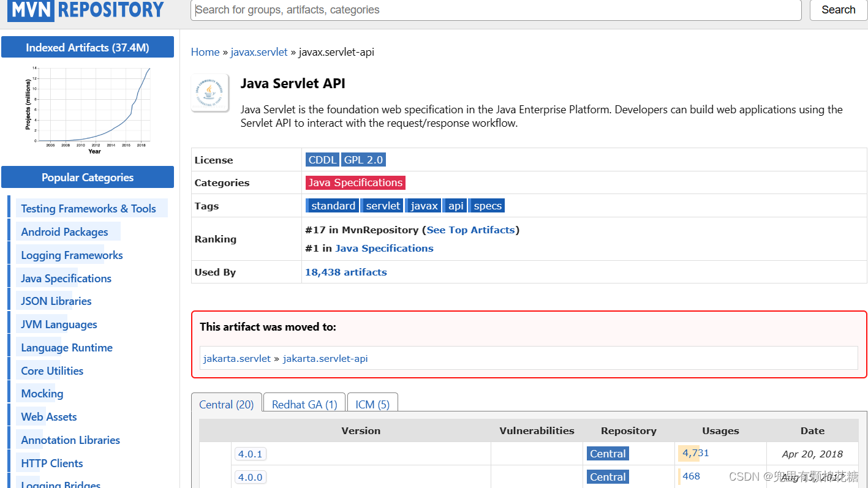This screenshot has height=488, width=868.
Task: Open See Top Artifacts link
Action: click(470, 230)
